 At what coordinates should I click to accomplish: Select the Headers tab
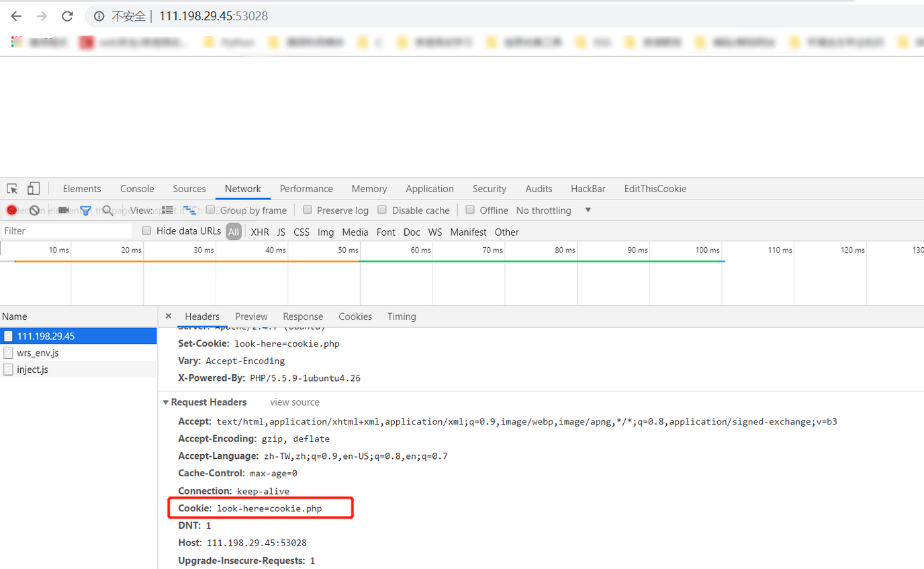click(x=202, y=316)
